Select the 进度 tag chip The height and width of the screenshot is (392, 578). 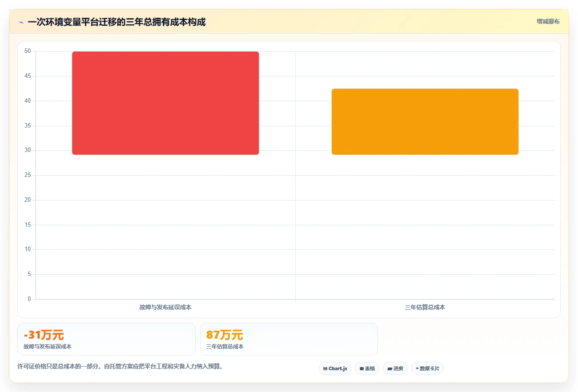tap(395, 368)
